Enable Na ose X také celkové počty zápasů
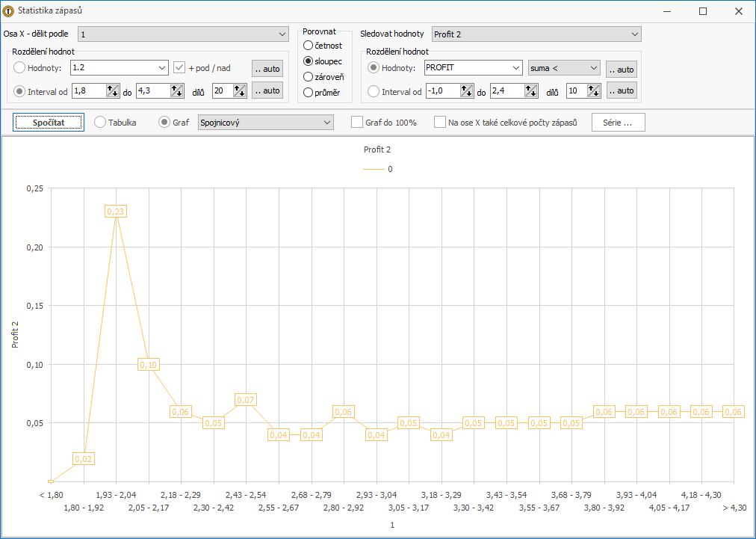756x539 pixels. click(x=440, y=122)
